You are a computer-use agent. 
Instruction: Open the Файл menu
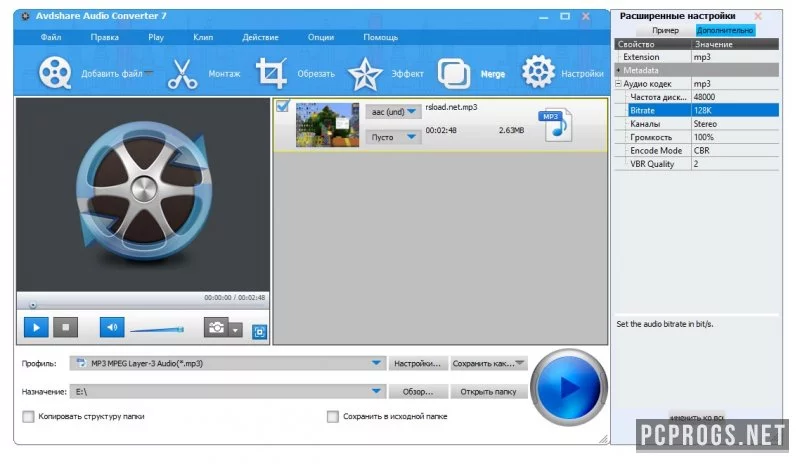point(51,37)
